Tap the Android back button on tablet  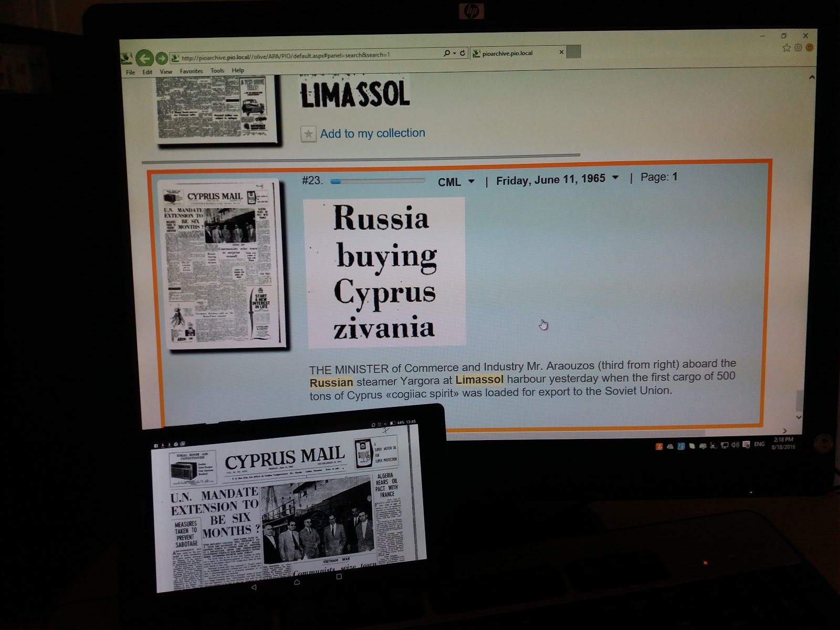click(254, 587)
